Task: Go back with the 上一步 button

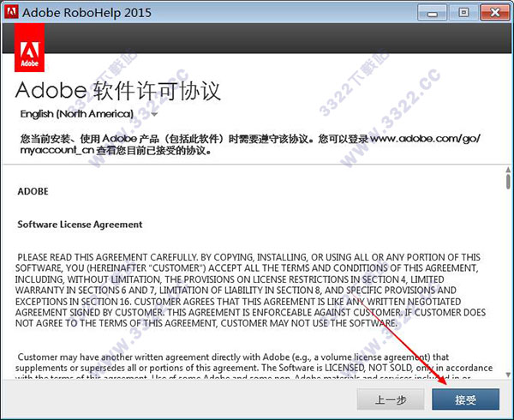Action: click(391, 399)
